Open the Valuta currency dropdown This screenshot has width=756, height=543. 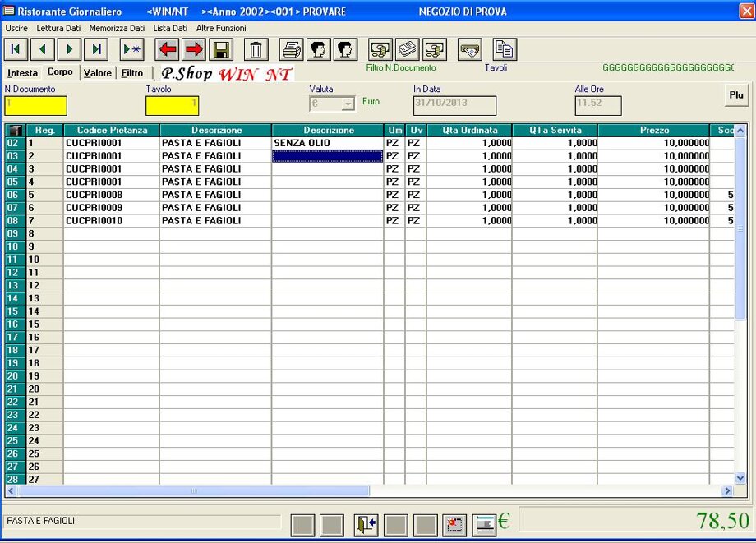coord(348,104)
